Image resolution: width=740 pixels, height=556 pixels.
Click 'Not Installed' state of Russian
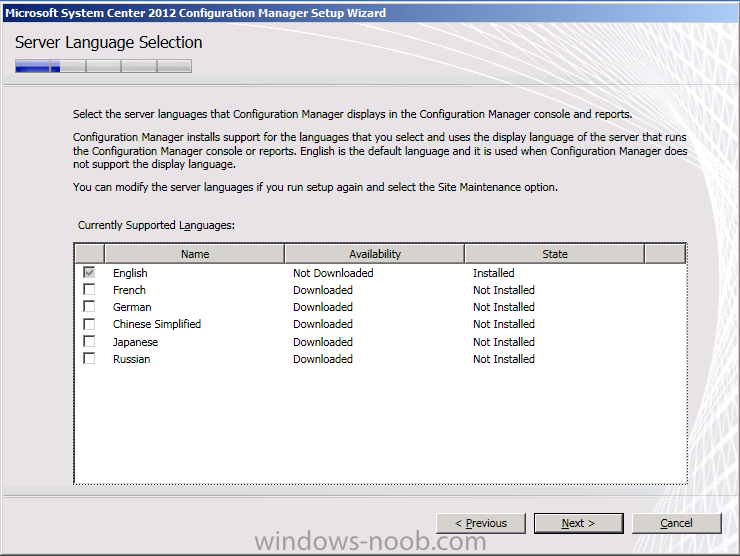pos(504,359)
